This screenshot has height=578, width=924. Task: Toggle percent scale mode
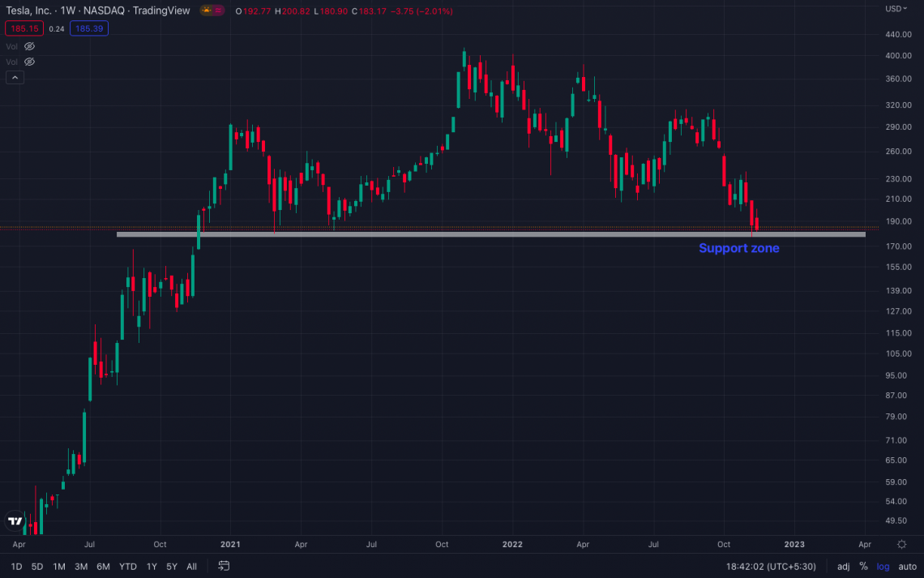[863, 566]
